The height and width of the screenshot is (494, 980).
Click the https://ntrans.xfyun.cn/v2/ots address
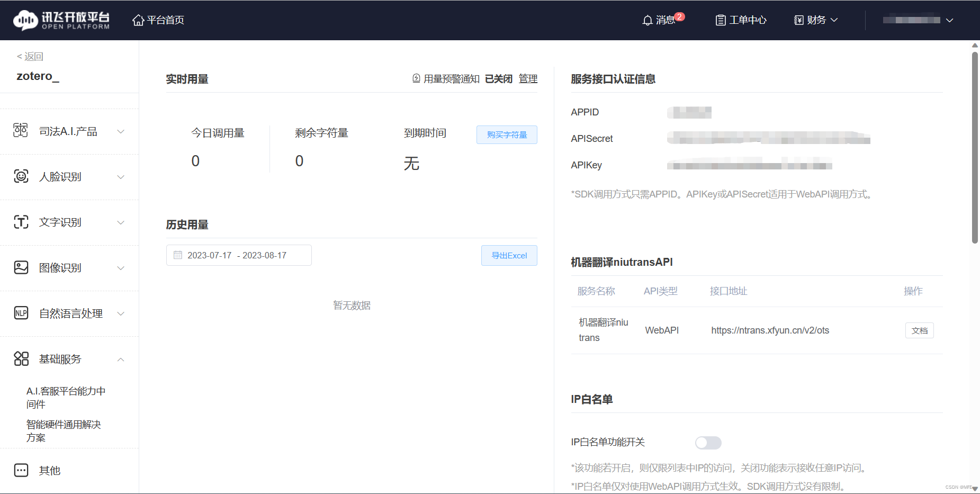tap(770, 330)
